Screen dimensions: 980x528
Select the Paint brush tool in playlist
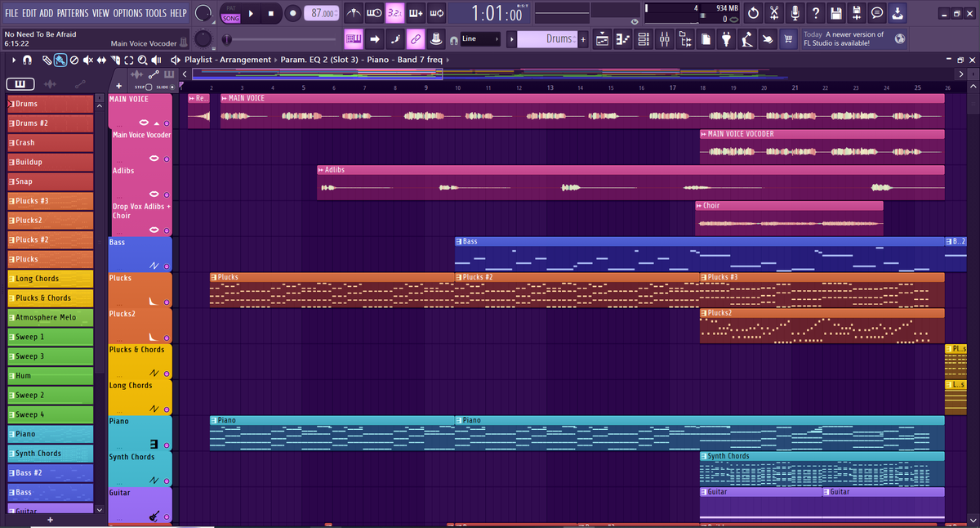60,60
